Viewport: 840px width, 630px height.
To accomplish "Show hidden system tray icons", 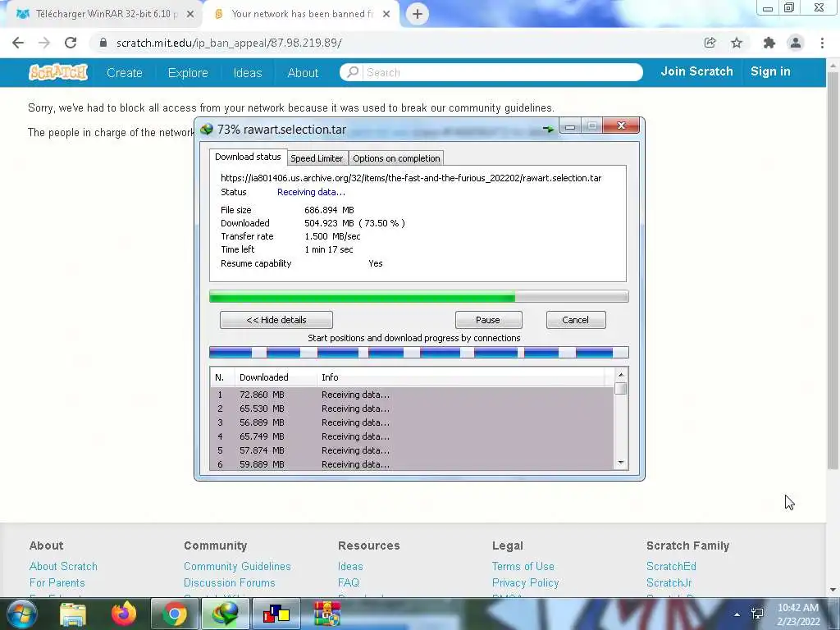I will pos(737,614).
